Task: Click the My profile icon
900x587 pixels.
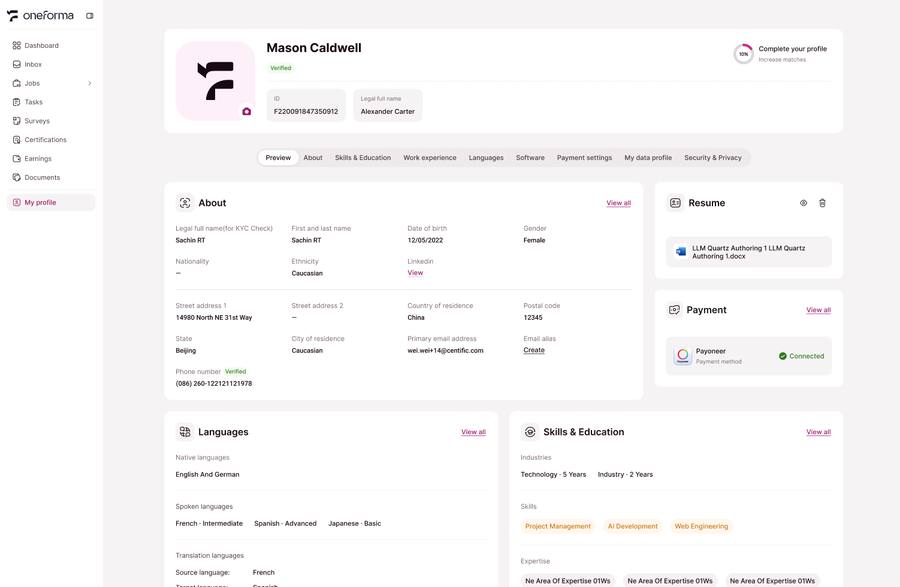Action: coord(17,203)
